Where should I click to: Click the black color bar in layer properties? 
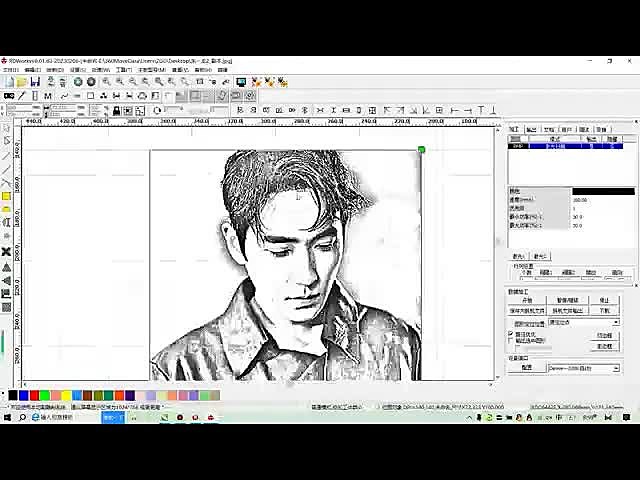tap(603, 191)
